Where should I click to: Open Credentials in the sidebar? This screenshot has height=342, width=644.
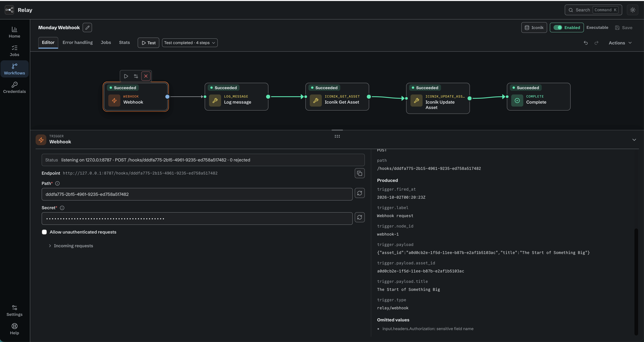14,88
